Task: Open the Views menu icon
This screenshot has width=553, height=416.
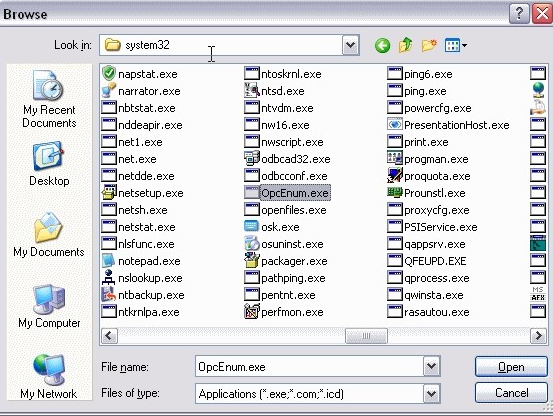Action: [456, 45]
